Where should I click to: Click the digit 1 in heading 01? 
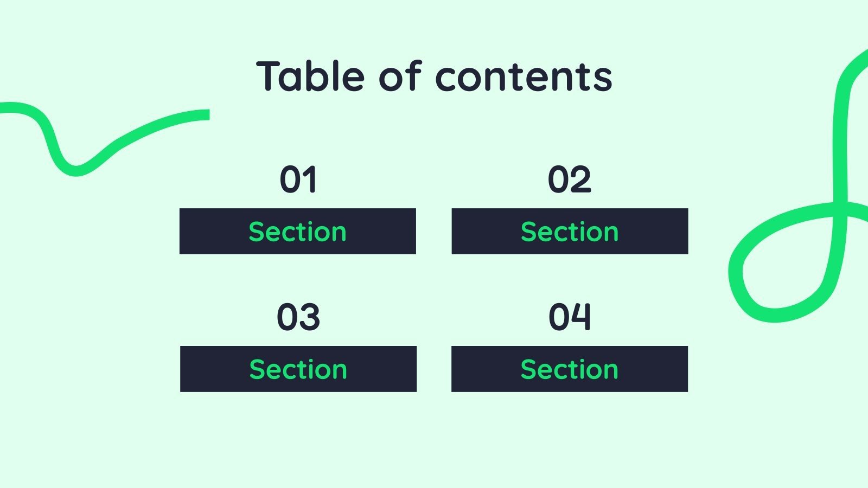(310, 179)
